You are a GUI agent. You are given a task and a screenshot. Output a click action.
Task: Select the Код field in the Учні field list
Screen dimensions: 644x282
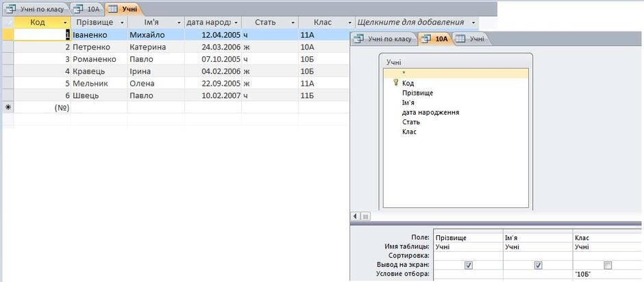(456, 83)
